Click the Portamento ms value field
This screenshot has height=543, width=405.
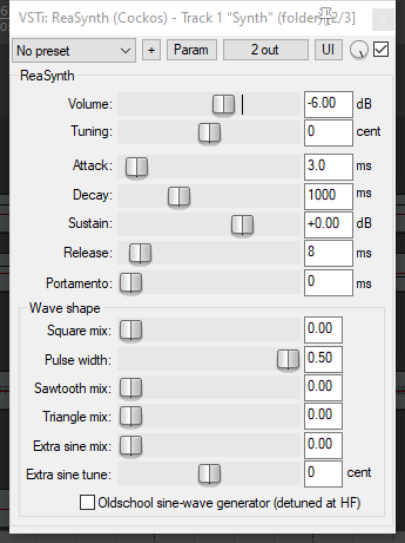[328, 283]
